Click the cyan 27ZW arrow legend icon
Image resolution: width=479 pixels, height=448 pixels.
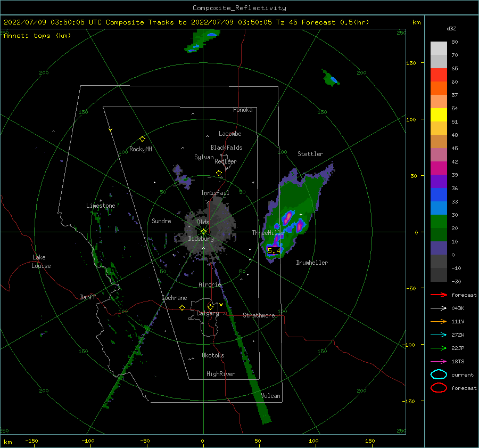(x=439, y=335)
